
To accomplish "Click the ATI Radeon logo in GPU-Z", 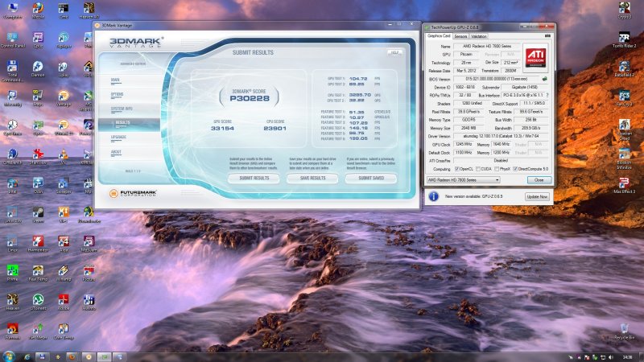I will pyautogui.click(x=535, y=56).
